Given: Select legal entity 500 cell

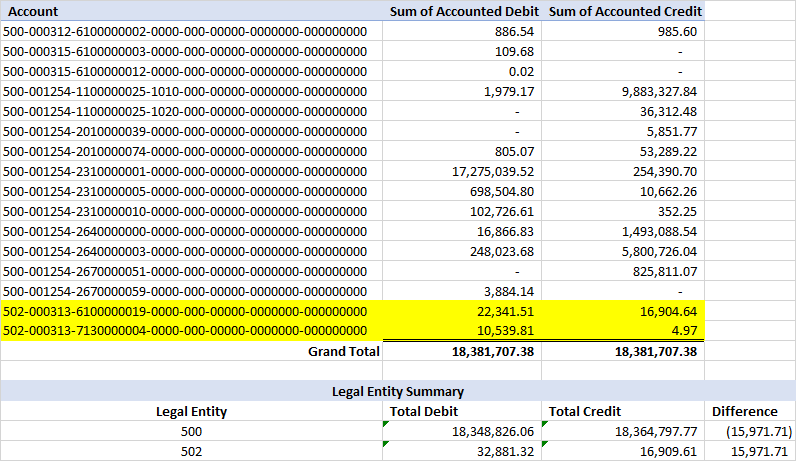Looking at the screenshot, I should pyautogui.click(x=191, y=432).
